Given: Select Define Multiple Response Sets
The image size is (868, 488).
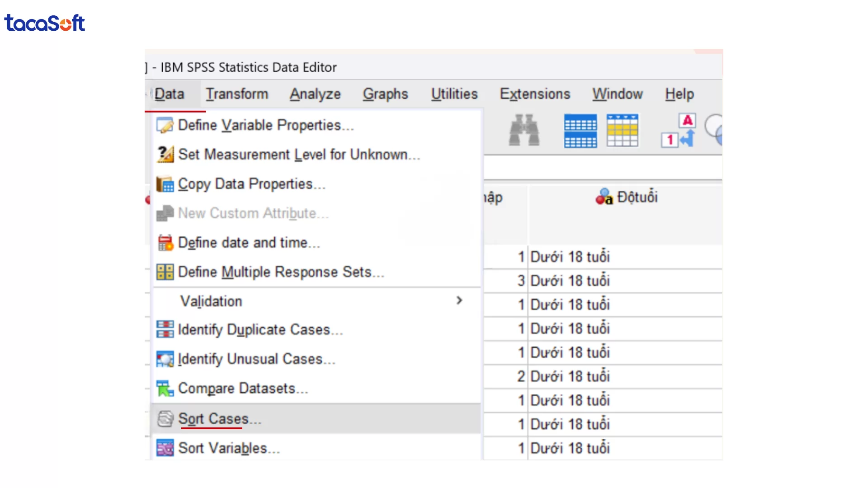Looking at the screenshot, I should (281, 272).
